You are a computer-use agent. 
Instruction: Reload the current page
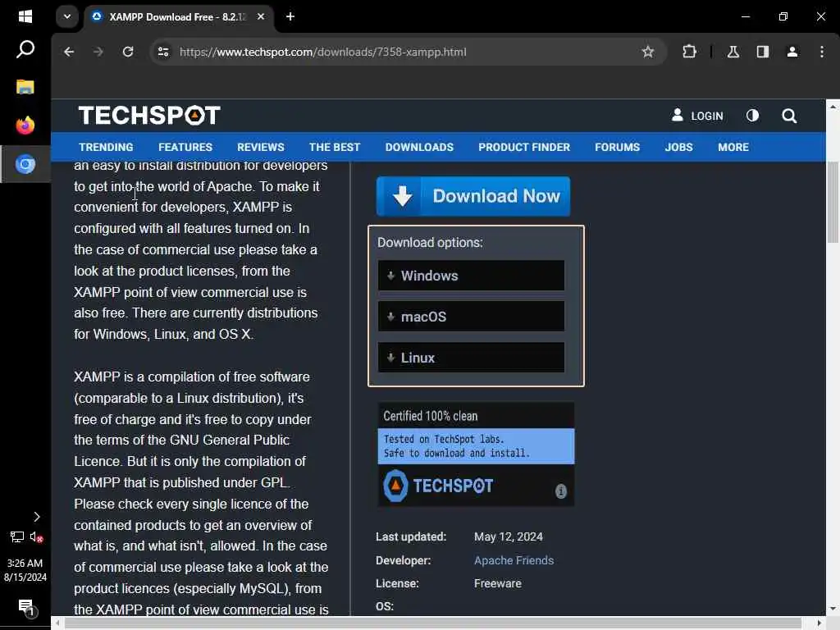127,52
